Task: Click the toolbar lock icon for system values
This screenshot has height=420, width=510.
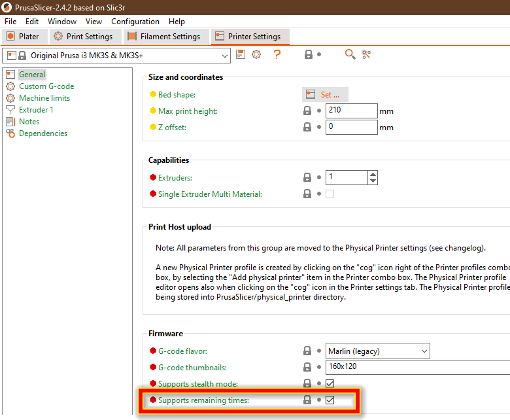Action: (309, 54)
